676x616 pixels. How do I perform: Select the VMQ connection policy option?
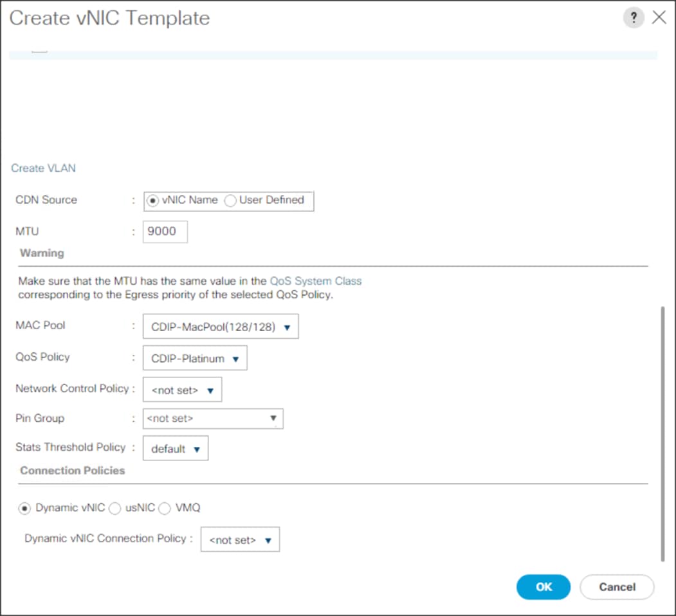[163, 508]
